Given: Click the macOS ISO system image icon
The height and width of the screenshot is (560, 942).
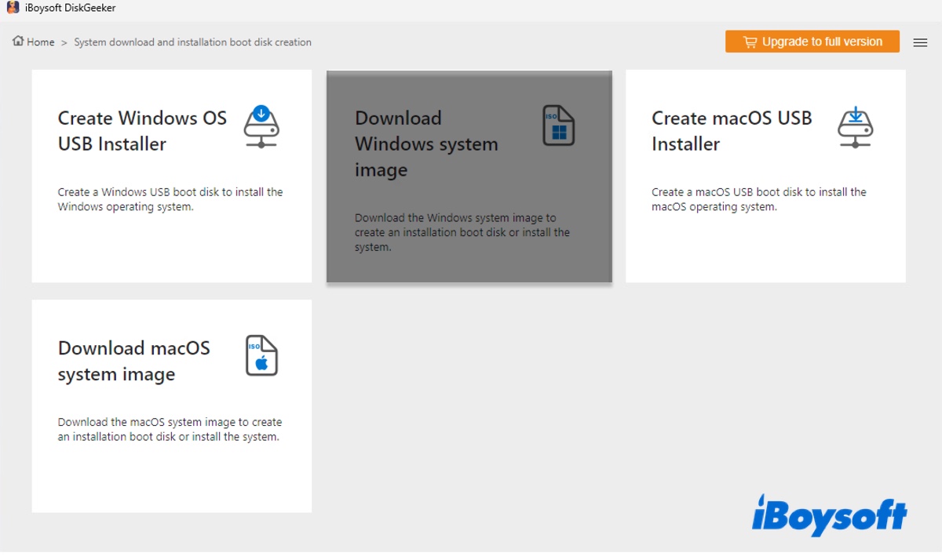Looking at the screenshot, I should tap(261, 355).
